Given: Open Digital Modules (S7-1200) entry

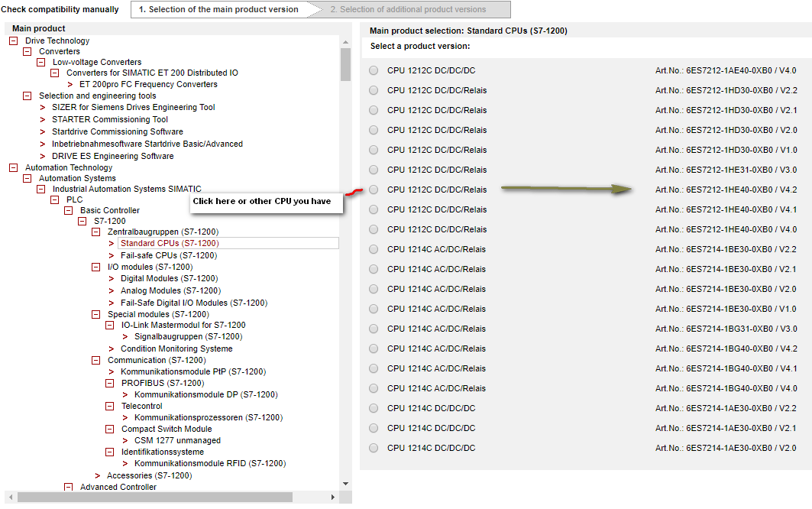Looking at the screenshot, I should (x=170, y=278).
